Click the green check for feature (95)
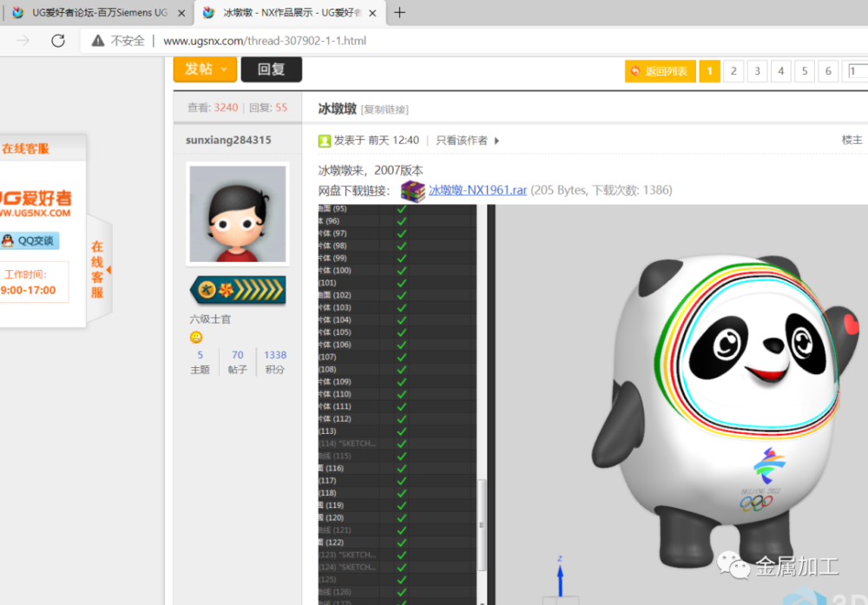The image size is (868, 605). pos(402,208)
